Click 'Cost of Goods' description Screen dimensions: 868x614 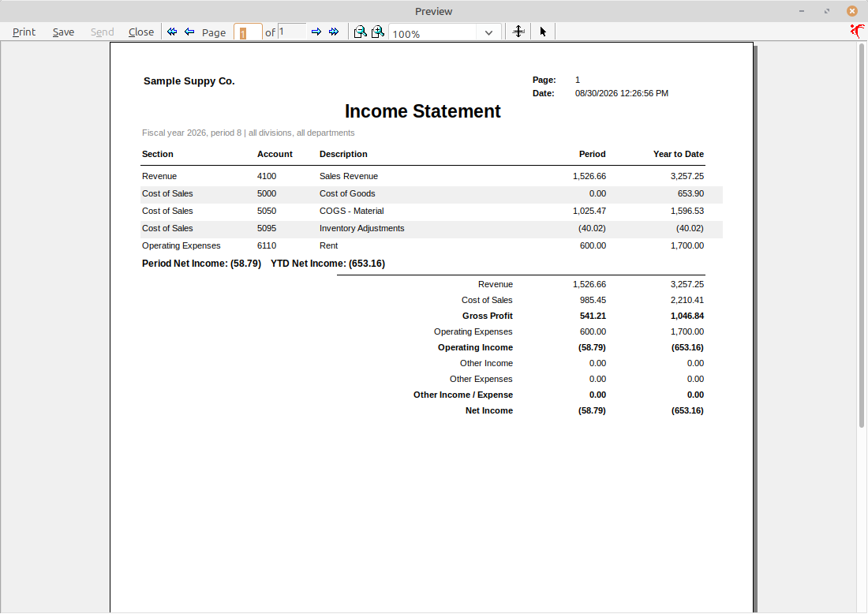tap(347, 193)
